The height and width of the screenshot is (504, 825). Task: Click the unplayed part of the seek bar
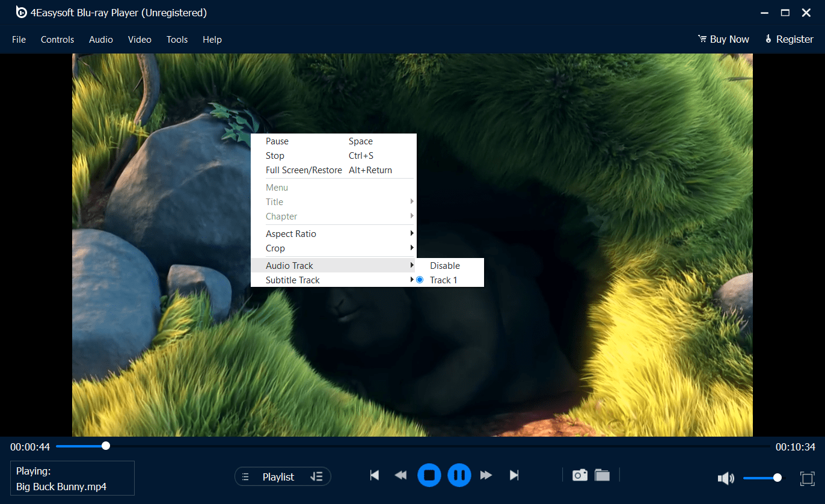[440, 446]
